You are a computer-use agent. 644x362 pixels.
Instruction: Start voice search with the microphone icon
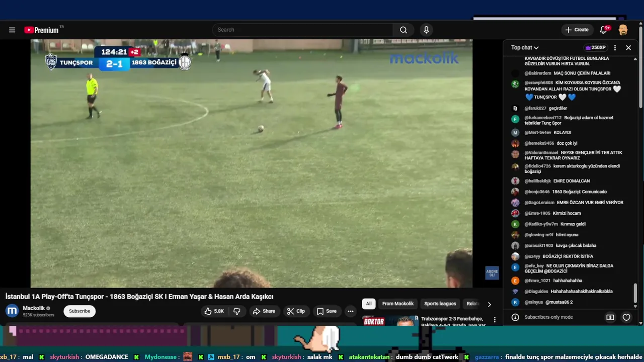[x=426, y=30]
